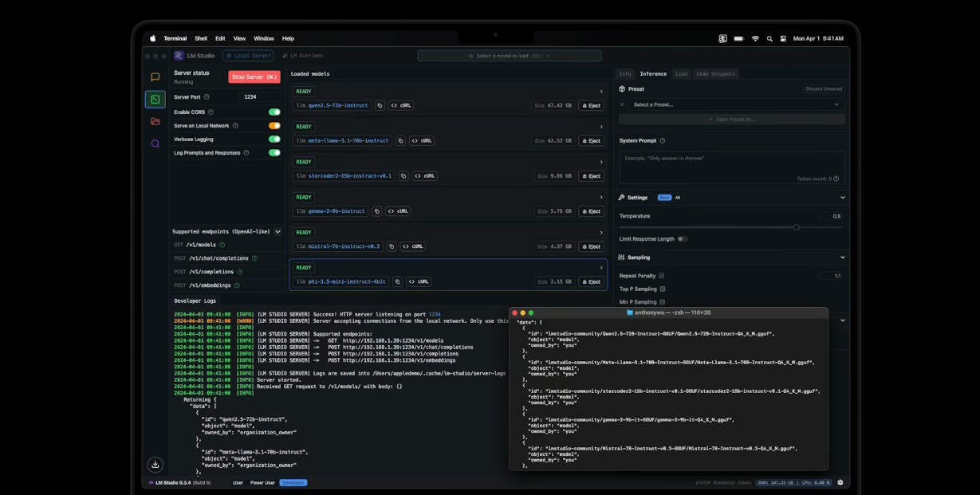This screenshot has width=980, height=495.
Task: Open the help icon next to Token count
Action: tap(837, 179)
